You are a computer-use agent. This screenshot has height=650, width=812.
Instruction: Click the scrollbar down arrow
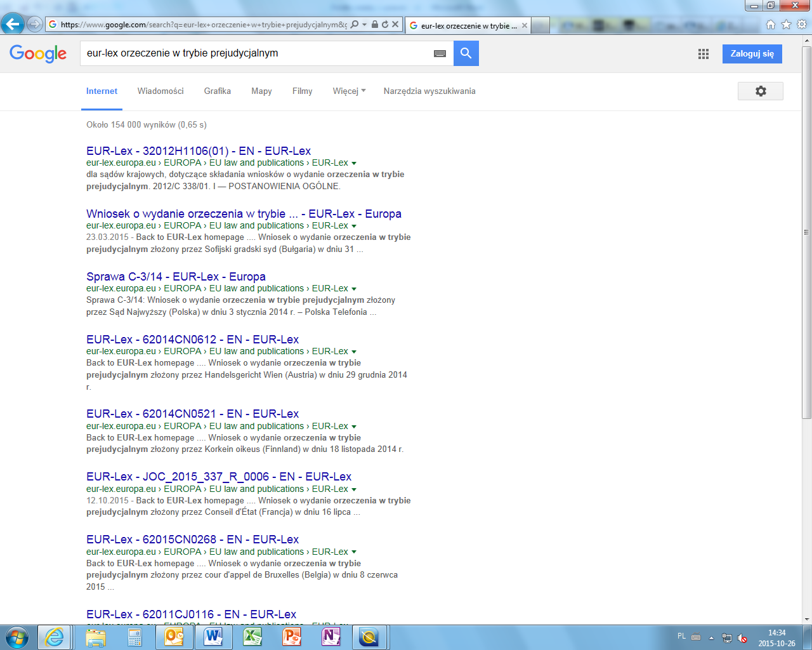tap(807, 619)
